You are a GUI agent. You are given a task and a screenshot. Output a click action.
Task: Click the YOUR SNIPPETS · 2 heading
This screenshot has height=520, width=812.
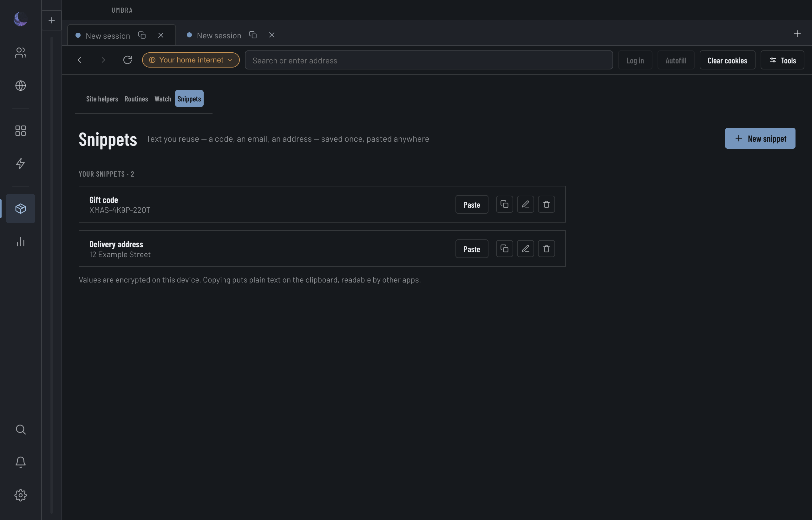(106, 174)
